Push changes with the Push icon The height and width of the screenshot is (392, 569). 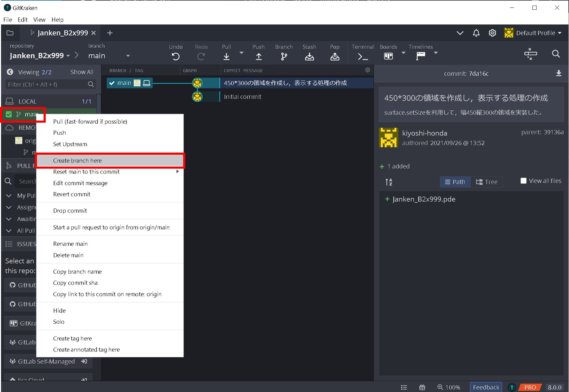coord(259,56)
